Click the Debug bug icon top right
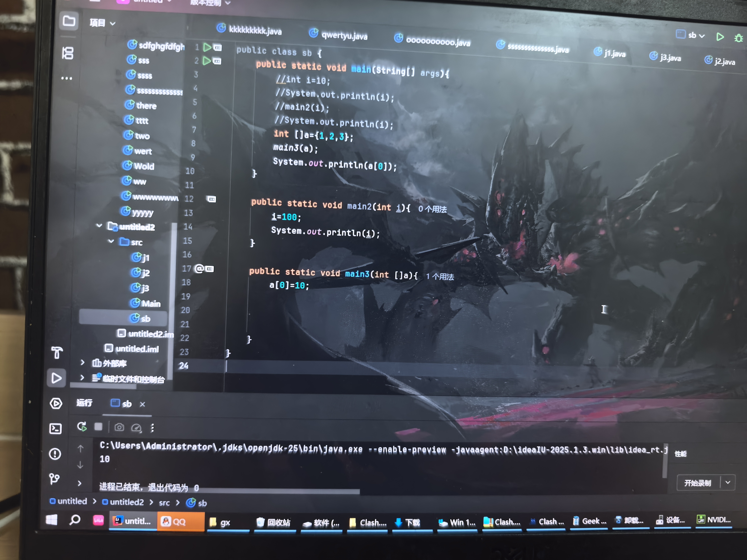Screen dimensions: 747x560 pos(739,38)
